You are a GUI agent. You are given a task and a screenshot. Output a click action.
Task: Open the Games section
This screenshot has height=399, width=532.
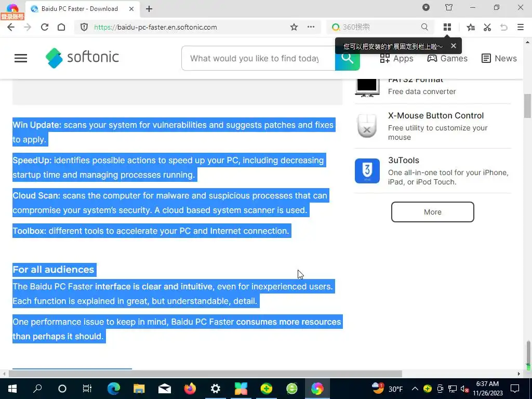447,58
